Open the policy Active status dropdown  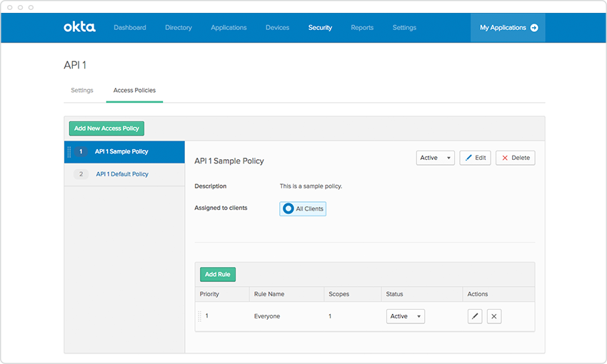coord(435,158)
